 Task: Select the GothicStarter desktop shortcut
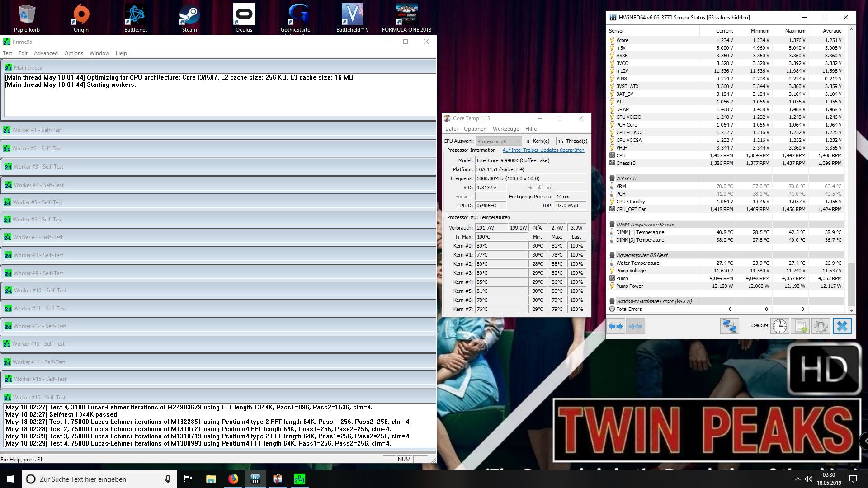click(298, 18)
